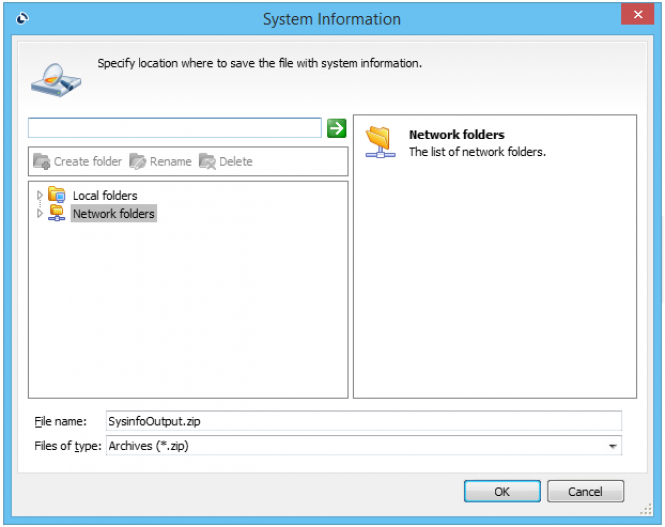Screen dimensions: 665x527
Task: Click the large Network folders icon in right pane
Action: pos(380,142)
